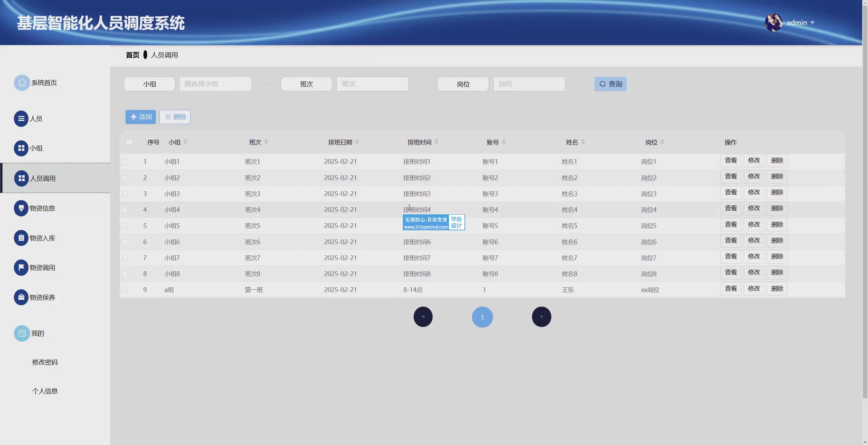Sort by 小组 column sort arrows
This screenshot has height=445, width=868.
pyautogui.click(x=185, y=142)
